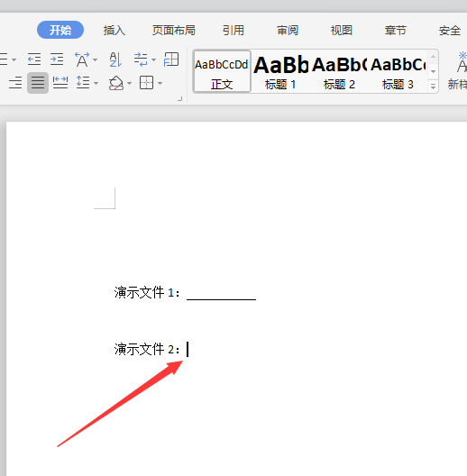Apply the 标题 3 style
Viewport: 467px width, 476px height.
point(398,72)
